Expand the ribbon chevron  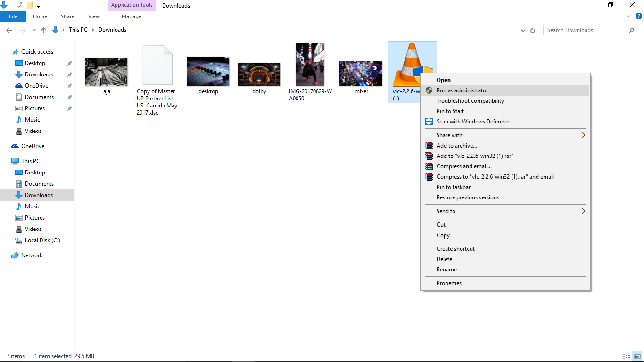pos(628,16)
